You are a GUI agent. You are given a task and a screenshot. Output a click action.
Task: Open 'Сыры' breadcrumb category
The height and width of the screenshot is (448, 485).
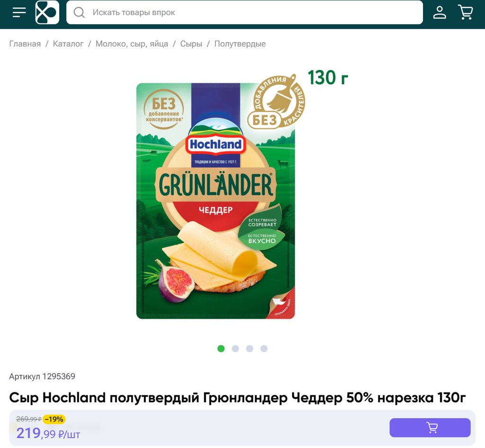191,44
